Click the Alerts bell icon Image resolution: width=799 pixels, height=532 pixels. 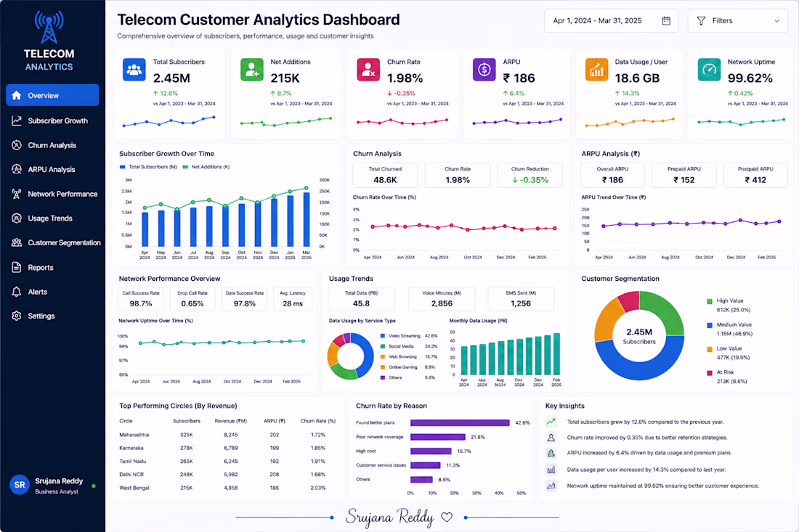(x=16, y=292)
